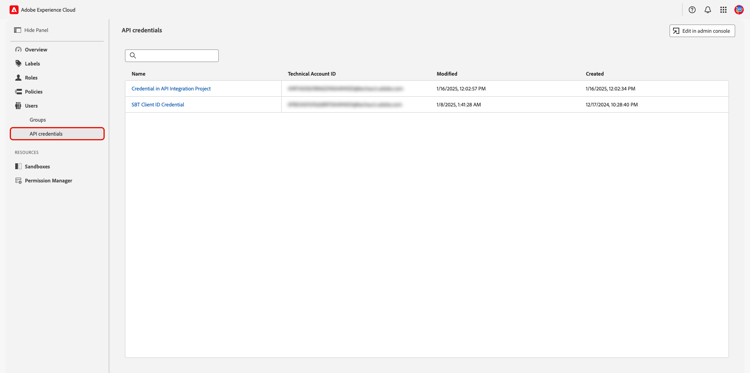Click Adobe Experience Cloud title
This screenshot has height=373, width=750.
48,10
